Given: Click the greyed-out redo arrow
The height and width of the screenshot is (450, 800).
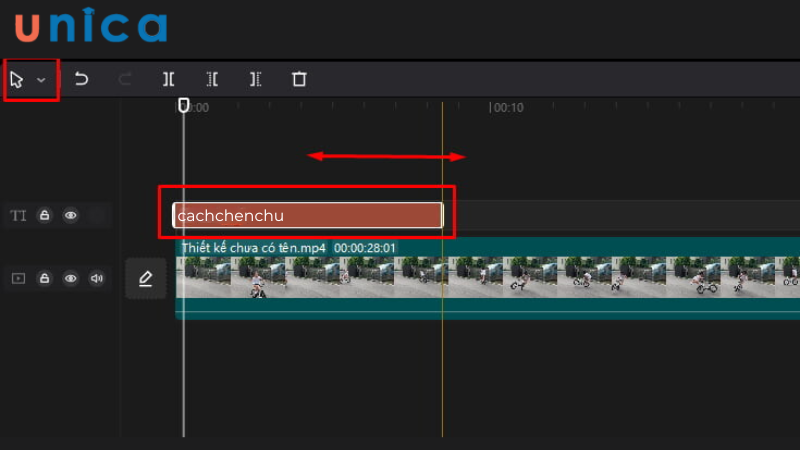Looking at the screenshot, I should (124, 79).
